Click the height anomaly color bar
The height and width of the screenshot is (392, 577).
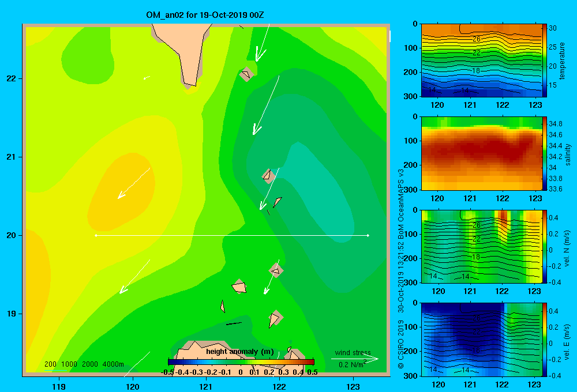pyautogui.click(x=241, y=362)
